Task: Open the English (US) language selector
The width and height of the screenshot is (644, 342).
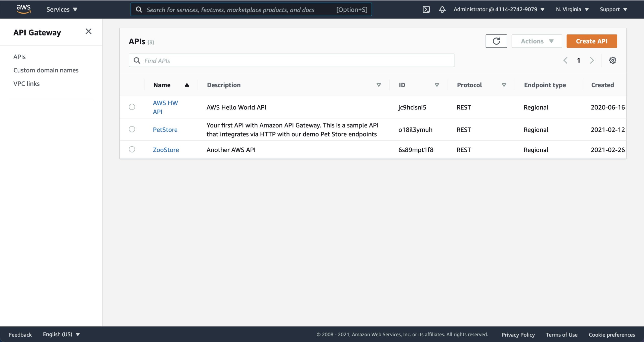Action: [61, 334]
